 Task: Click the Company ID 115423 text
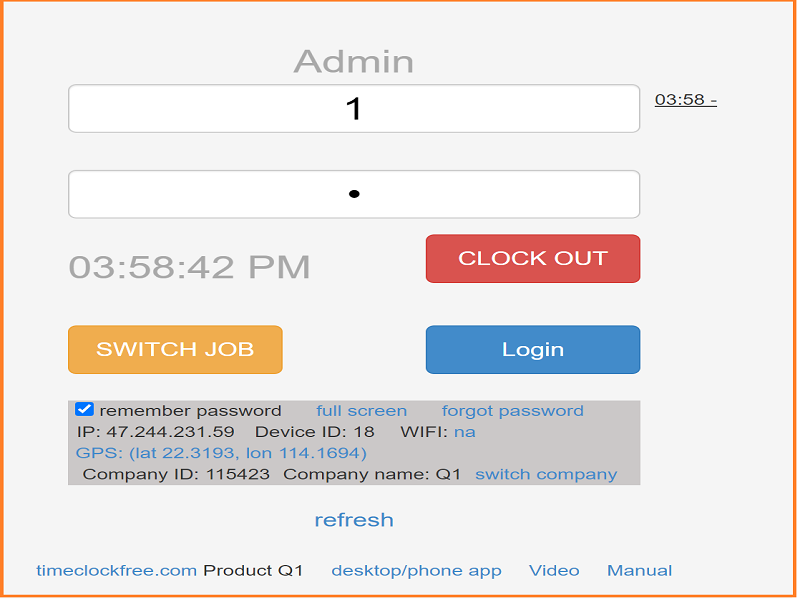[176, 474]
